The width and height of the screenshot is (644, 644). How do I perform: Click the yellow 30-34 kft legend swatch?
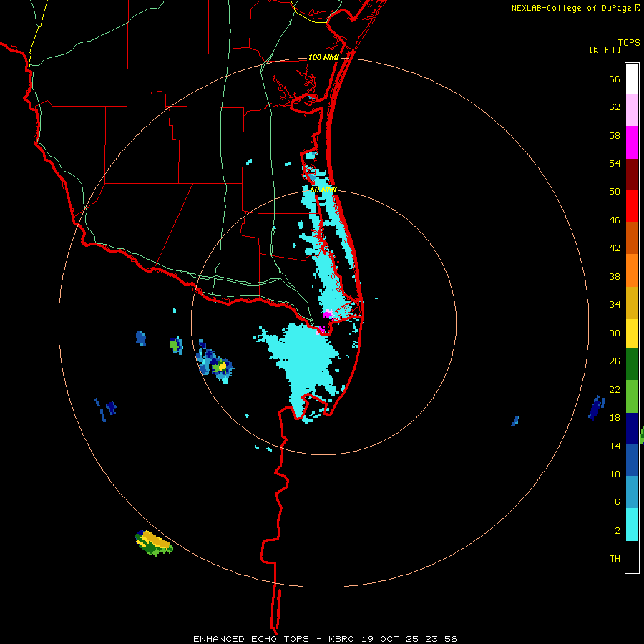pos(632,333)
